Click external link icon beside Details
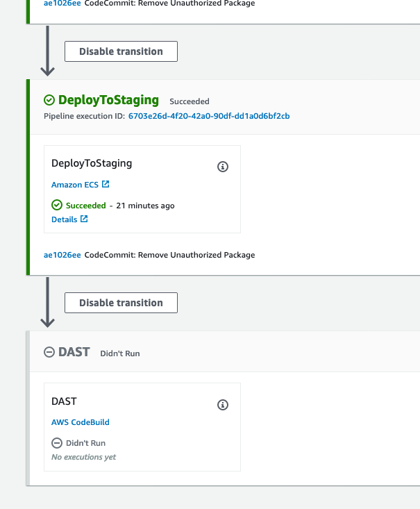 84,219
